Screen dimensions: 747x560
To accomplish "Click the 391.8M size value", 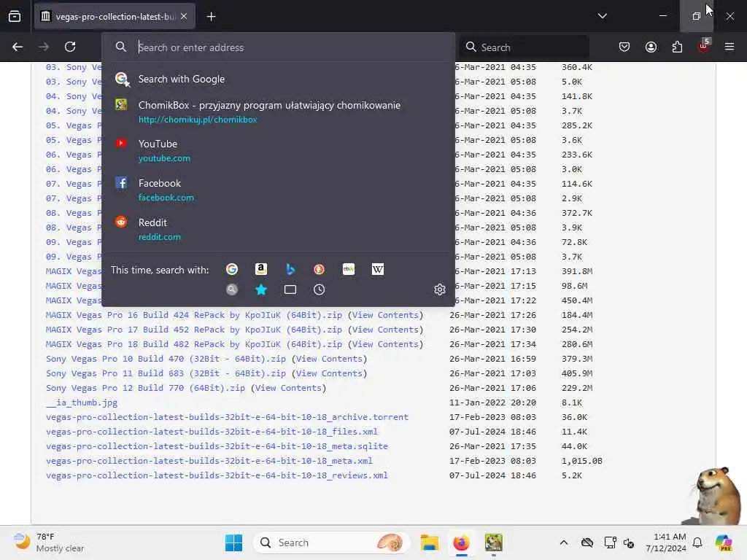I will click(x=577, y=271).
